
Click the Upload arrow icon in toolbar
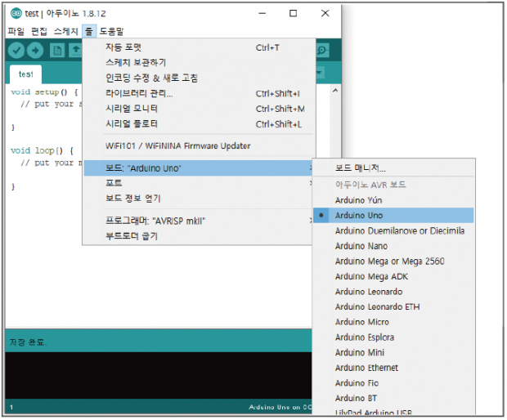36,51
